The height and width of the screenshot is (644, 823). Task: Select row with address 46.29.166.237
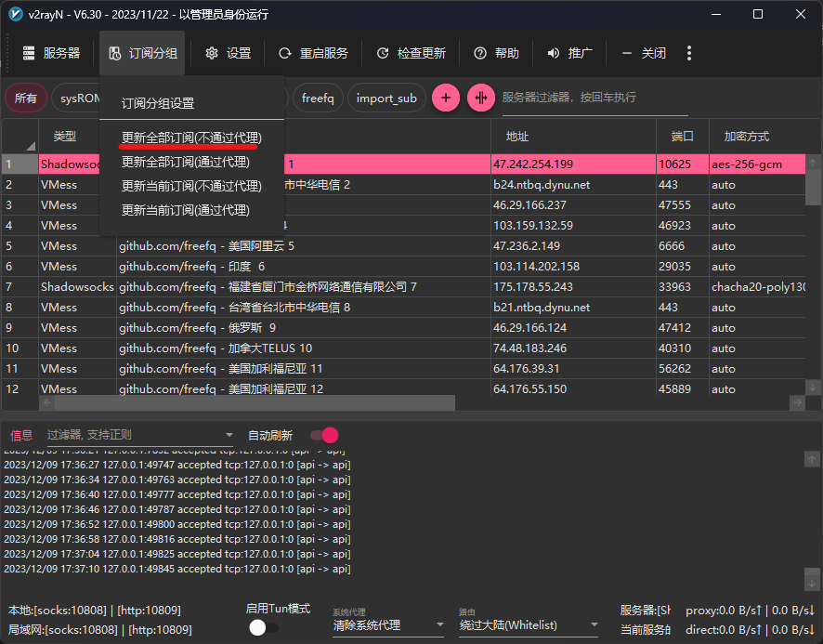[403, 204]
